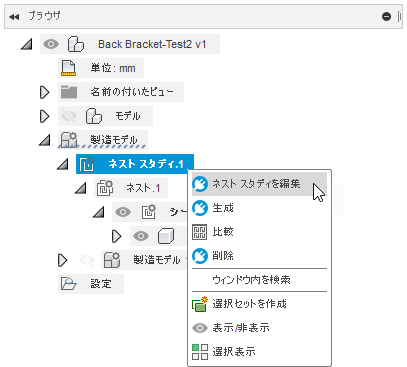
Task: Toggle visibility eye of the body row
Action: (141, 236)
